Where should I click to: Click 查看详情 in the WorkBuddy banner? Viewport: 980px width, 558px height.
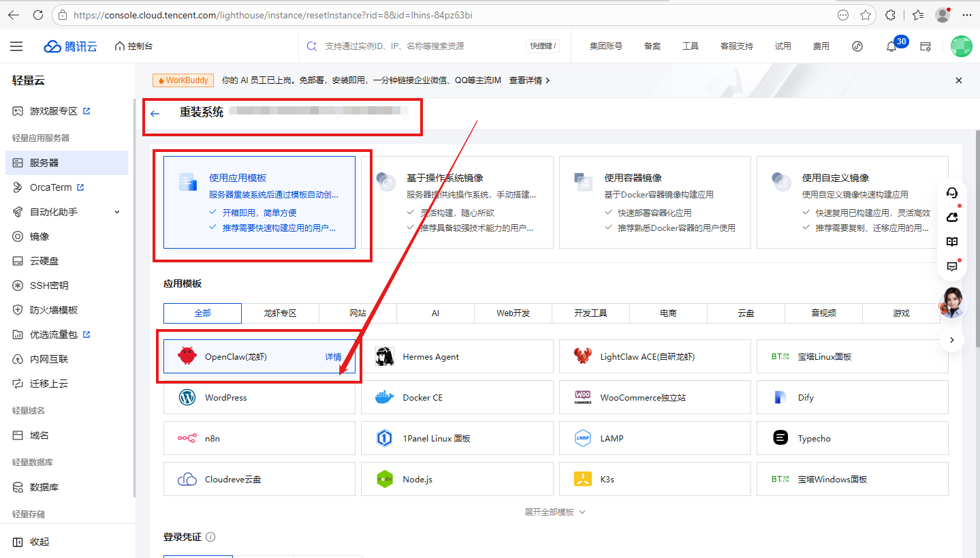tap(529, 80)
